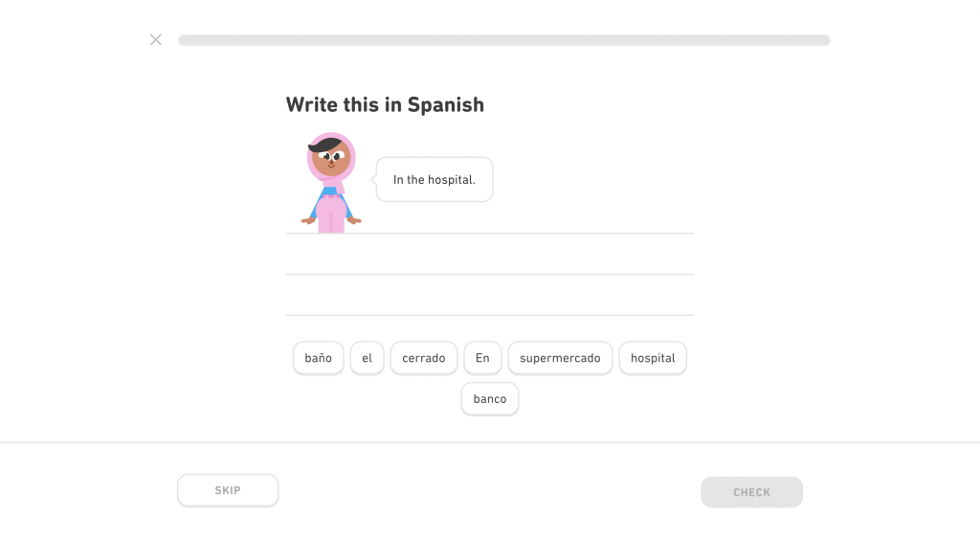980x537 pixels.
Task: Close the lesson with the X icon
Action: (x=156, y=40)
